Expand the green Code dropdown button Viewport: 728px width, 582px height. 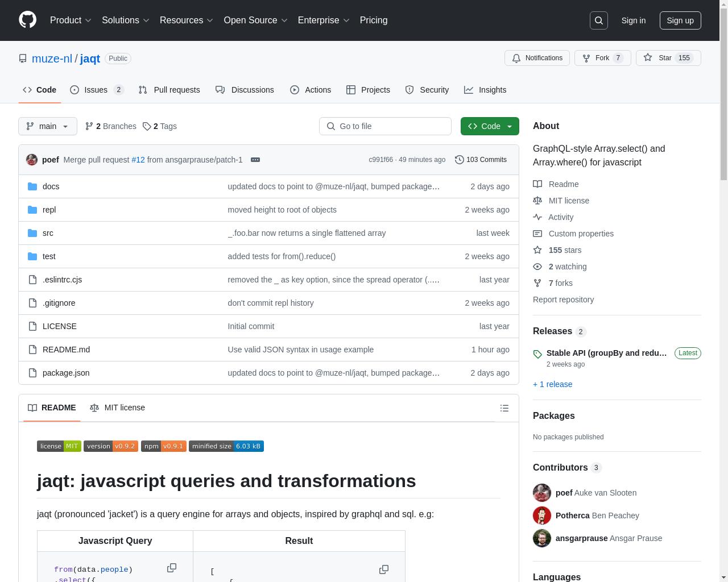pyautogui.click(x=490, y=126)
